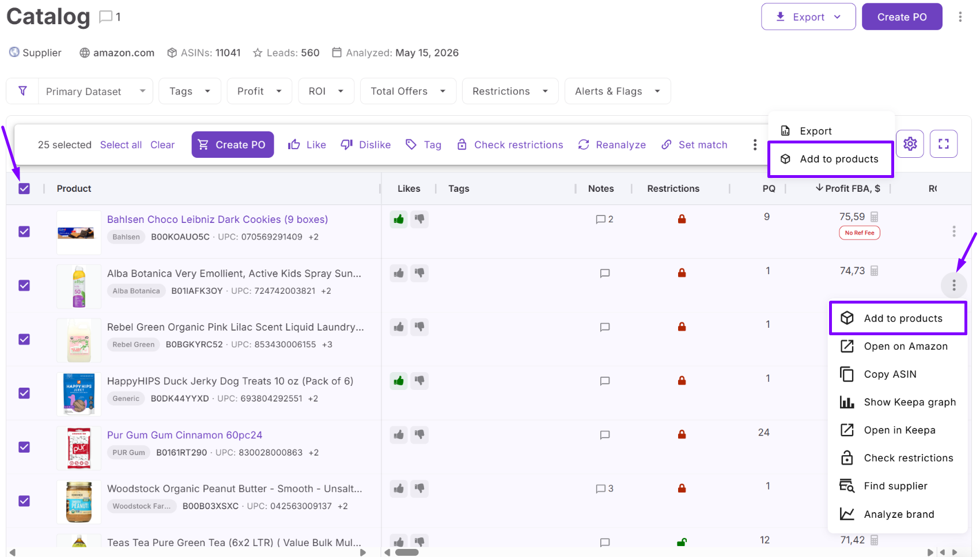Open the page three-dot menu beside Create PO
980x557 pixels.
[960, 17]
